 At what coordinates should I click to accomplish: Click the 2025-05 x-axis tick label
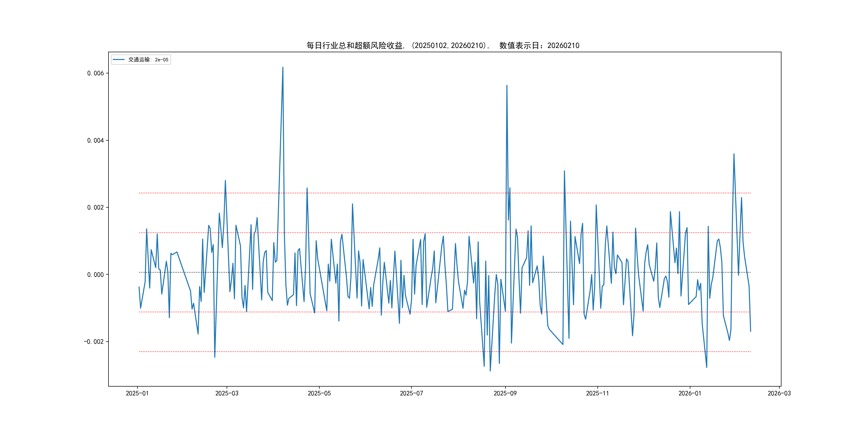point(319,393)
